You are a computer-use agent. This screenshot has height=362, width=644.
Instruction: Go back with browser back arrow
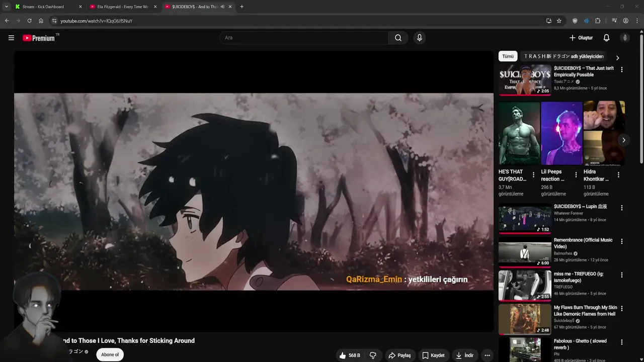click(7, 21)
